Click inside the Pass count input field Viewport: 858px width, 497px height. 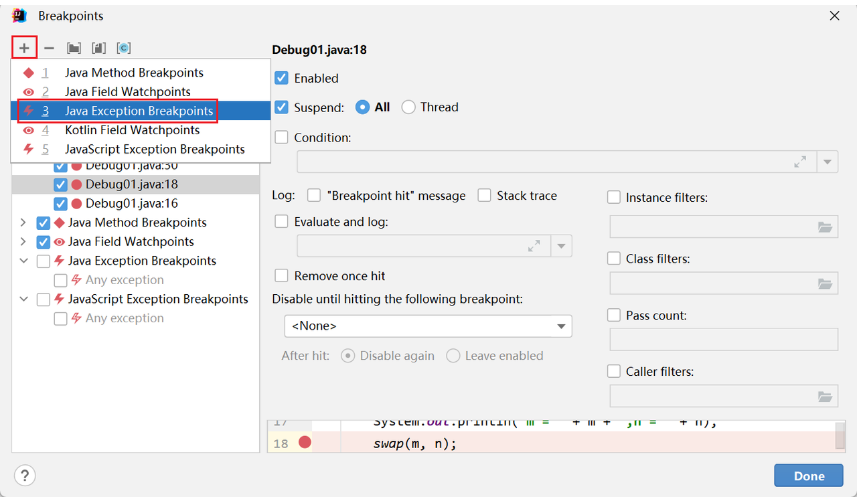(723, 339)
